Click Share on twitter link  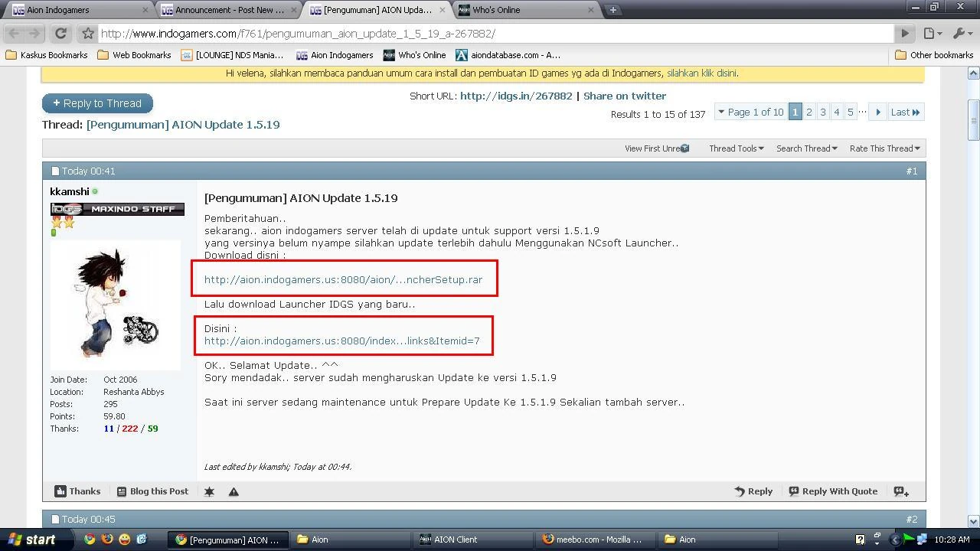625,96
